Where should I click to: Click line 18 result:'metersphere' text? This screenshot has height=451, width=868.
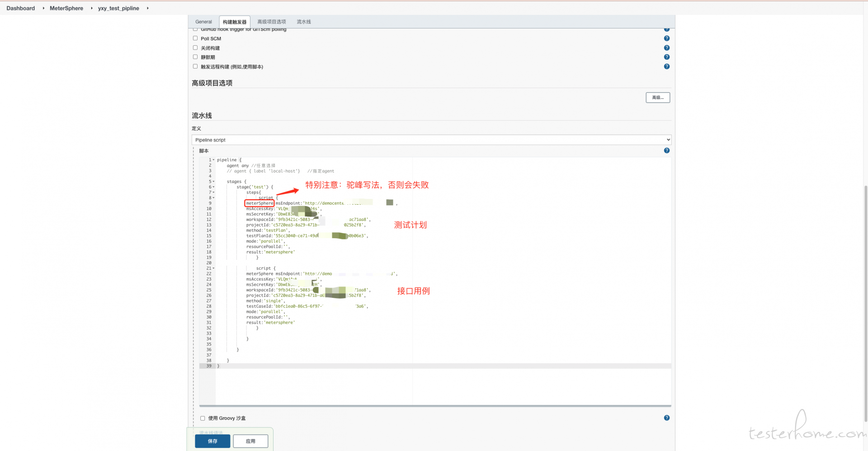click(270, 252)
